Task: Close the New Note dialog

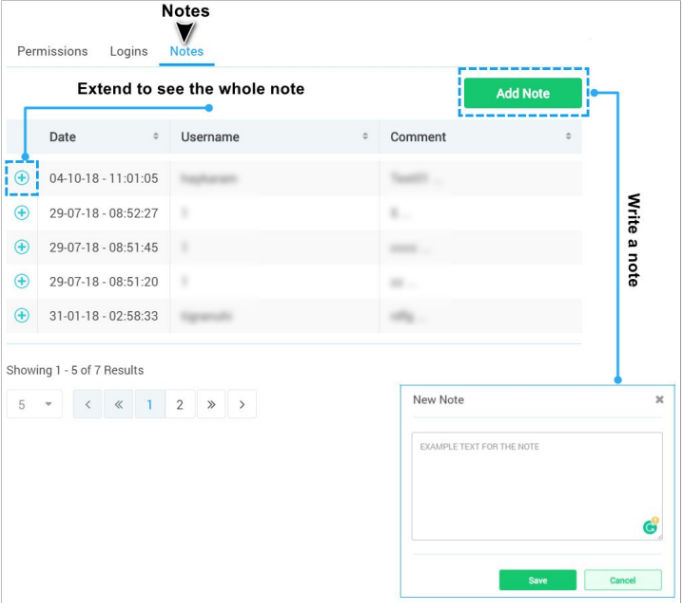Action: pyautogui.click(x=659, y=399)
